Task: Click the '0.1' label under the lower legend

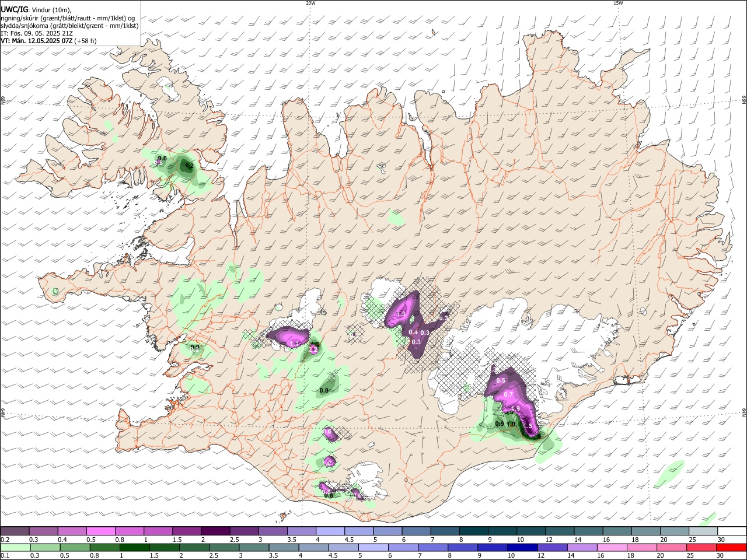Action: coord(5,556)
